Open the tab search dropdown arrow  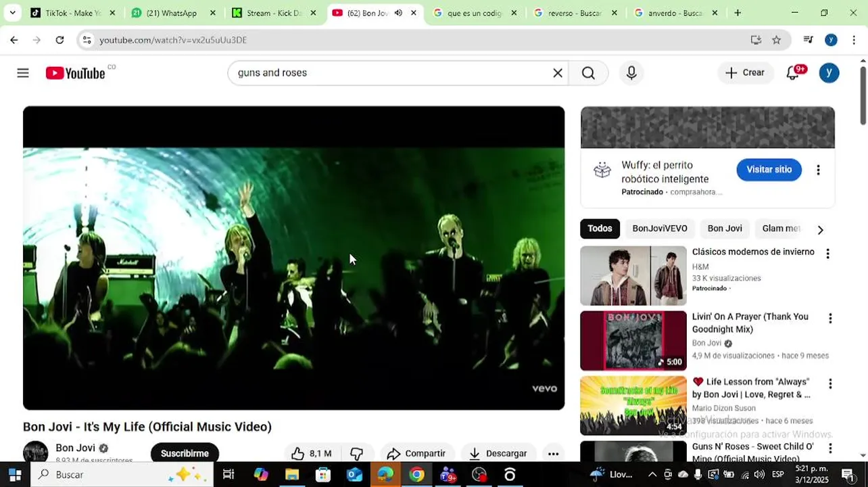[x=12, y=13]
